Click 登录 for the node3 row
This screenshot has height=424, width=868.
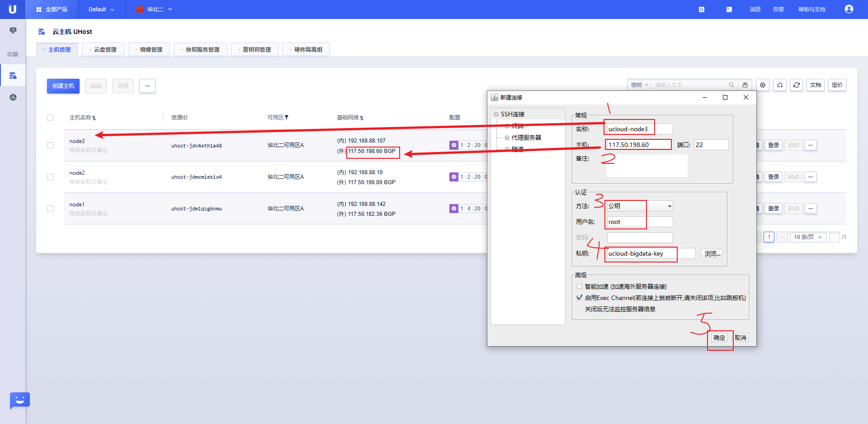point(774,145)
